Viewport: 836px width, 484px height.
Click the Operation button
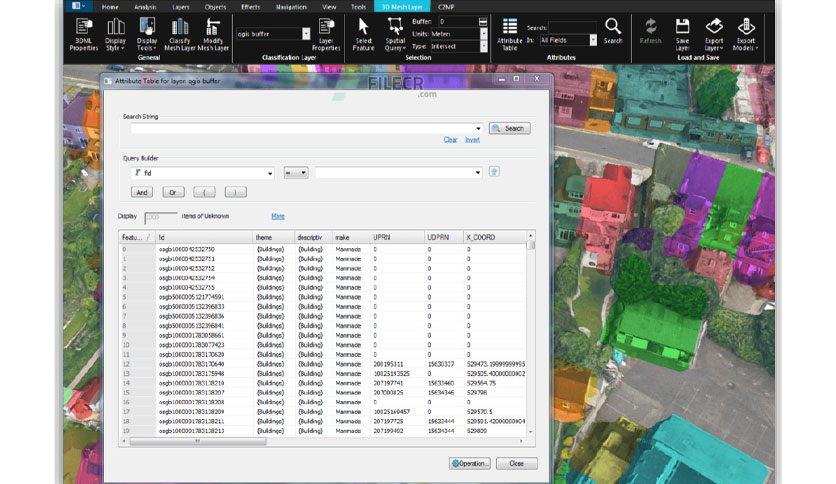[470, 464]
